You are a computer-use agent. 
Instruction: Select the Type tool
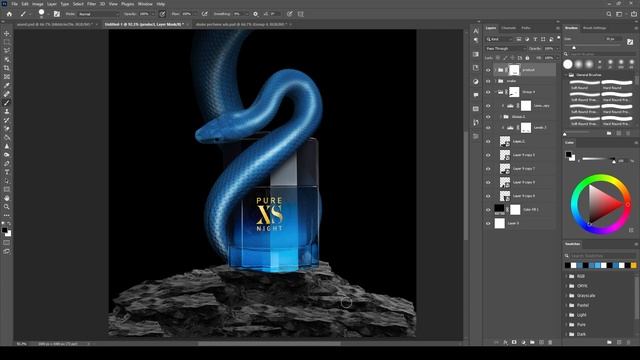(x=7, y=172)
